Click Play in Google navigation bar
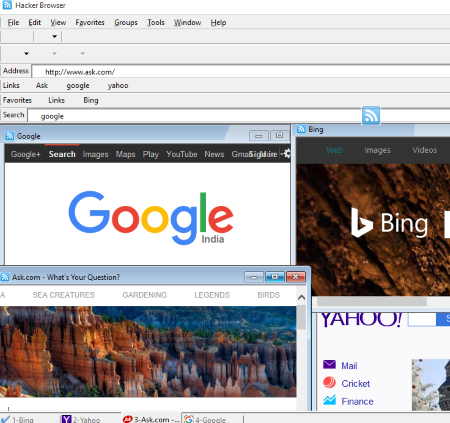The height and width of the screenshot is (423, 450). click(151, 154)
